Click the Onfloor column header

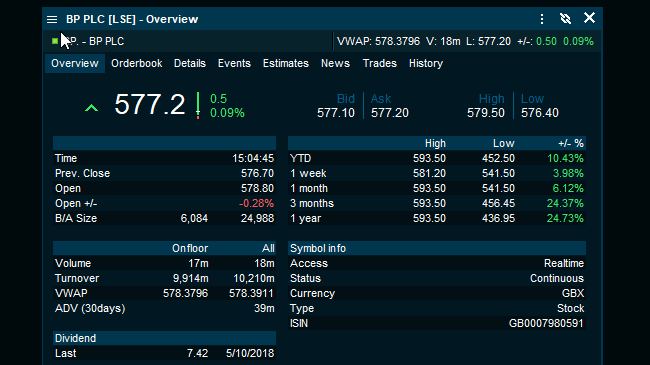point(190,248)
